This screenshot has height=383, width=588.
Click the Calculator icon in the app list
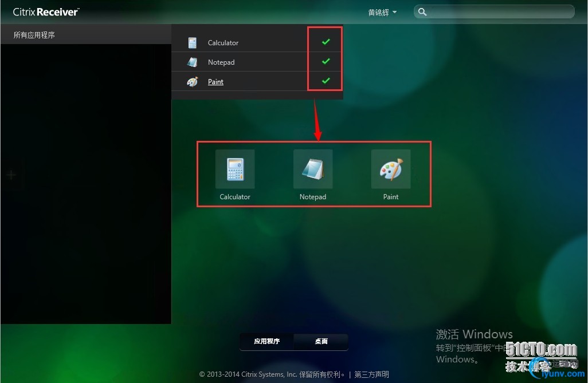[x=193, y=43]
